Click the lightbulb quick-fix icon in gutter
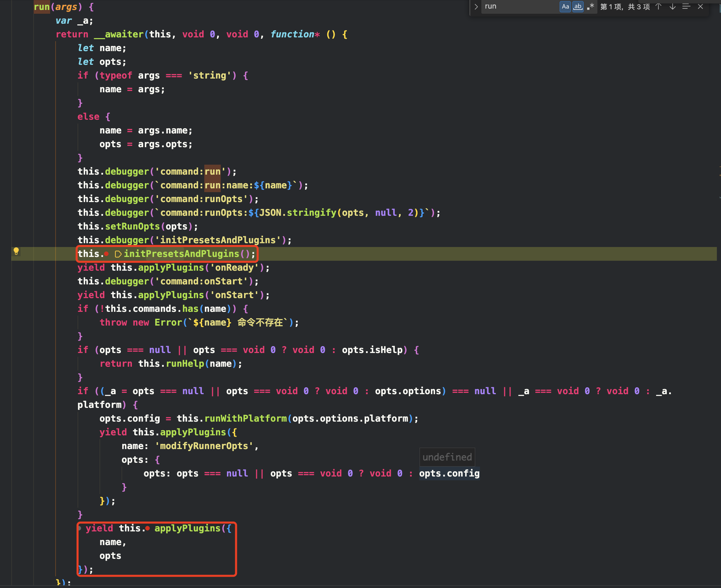Screen dimensions: 721x588 pos(16,251)
